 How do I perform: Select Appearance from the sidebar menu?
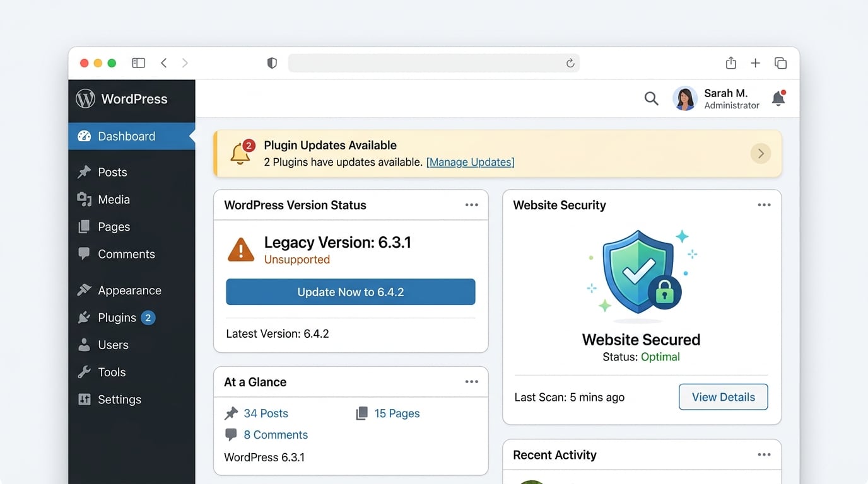pos(129,291)
